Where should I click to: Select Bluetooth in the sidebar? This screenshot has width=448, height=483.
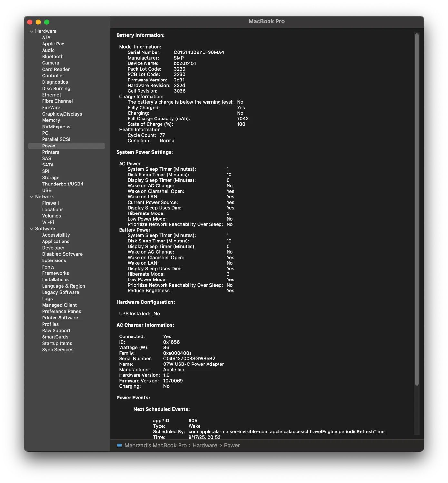tap(53, 57)
